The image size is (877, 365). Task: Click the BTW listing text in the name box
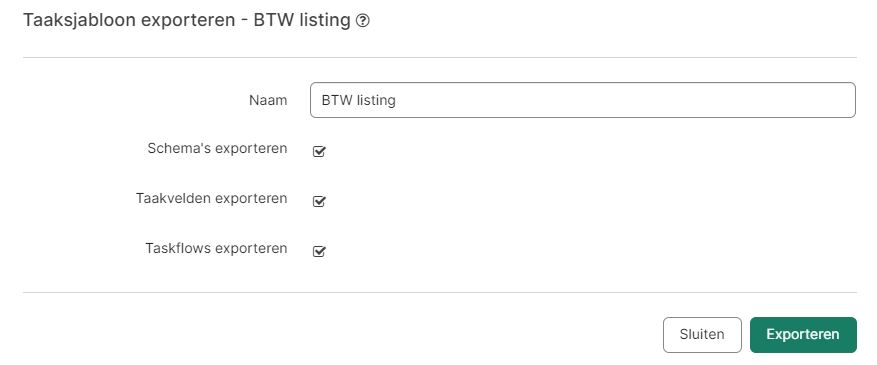tap(359, 100)
